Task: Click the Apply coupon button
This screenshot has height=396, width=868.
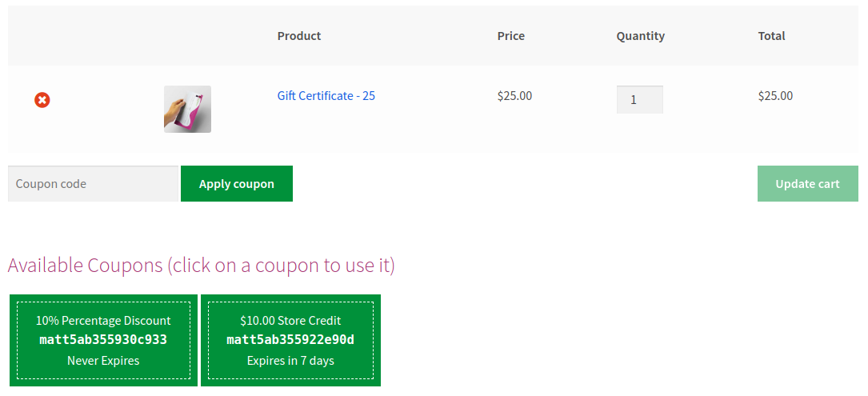Action: (x=236, y=184)
